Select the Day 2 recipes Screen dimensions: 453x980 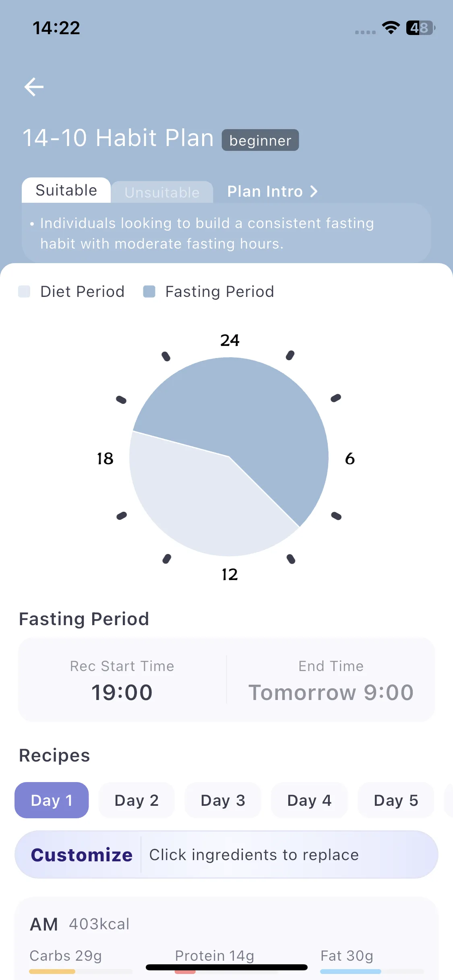click(137, 800)
